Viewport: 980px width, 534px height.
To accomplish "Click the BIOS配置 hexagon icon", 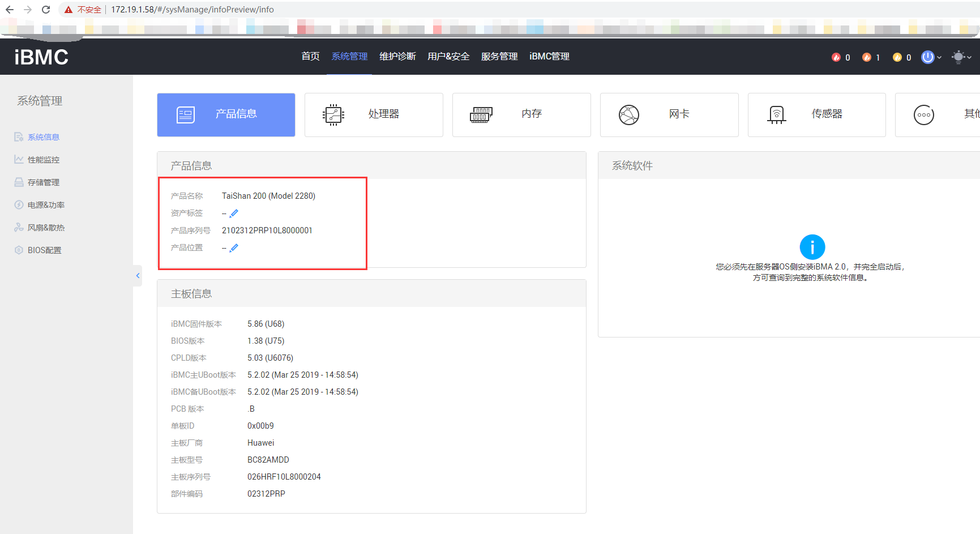I will [19, 250].
